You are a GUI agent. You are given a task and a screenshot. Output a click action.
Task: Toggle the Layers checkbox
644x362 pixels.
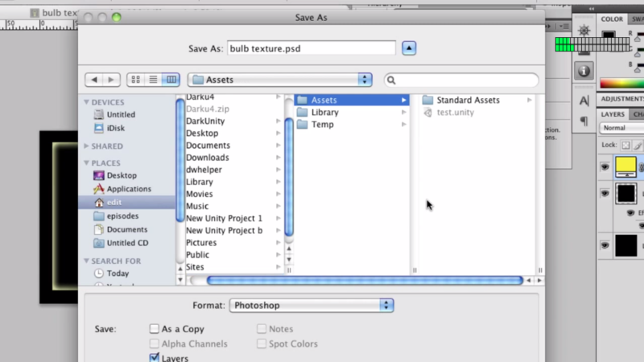(154, 357)
